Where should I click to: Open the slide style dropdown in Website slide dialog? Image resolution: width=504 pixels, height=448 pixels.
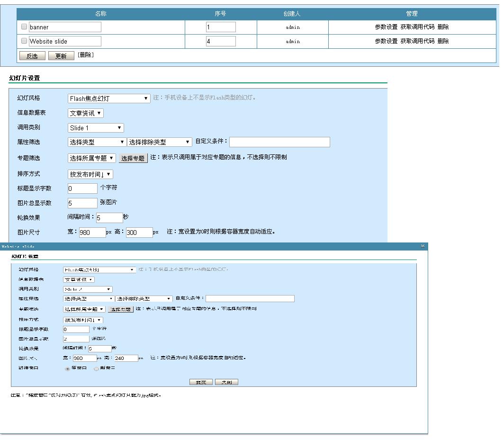(x=99, y=270)
